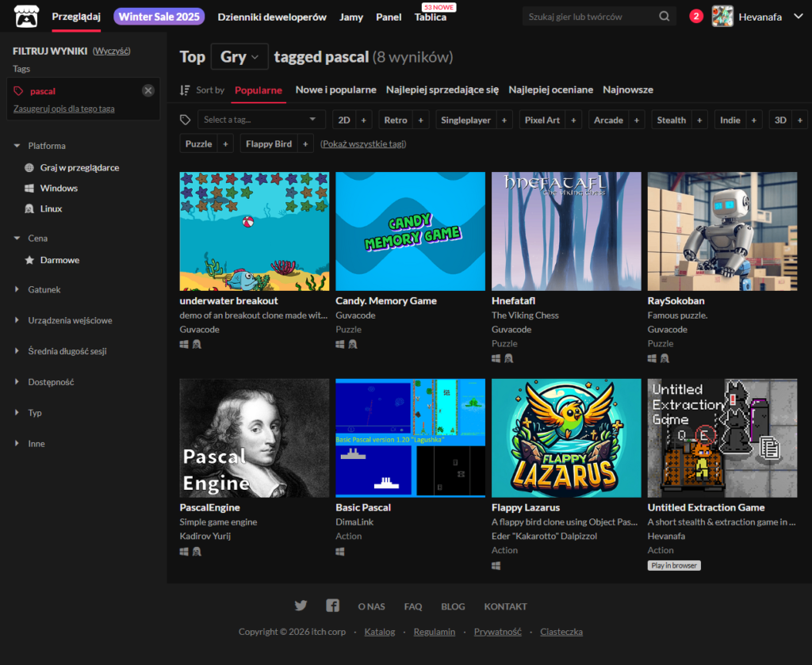Viewport: 812px width, 665px height.
Task: Add the Pixel Art tag with plus
Action: click(x=573, y=120)
